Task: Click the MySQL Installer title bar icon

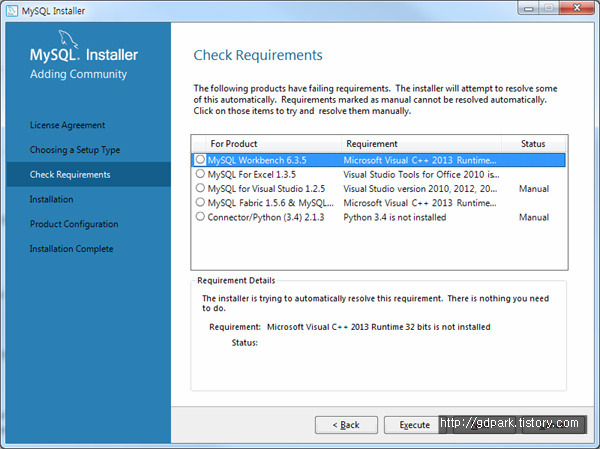Action: coord(12,11)
